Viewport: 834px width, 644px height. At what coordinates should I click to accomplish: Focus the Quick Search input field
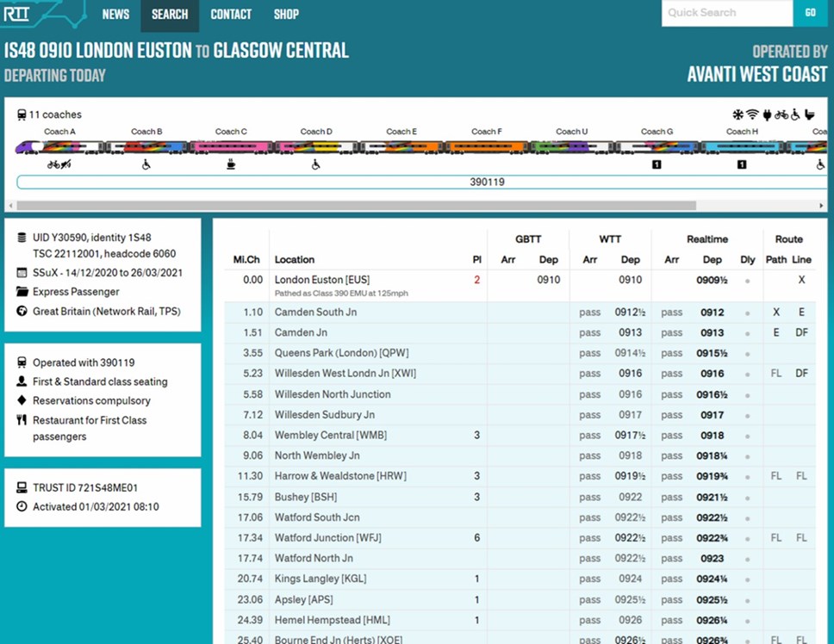(727, 13)
